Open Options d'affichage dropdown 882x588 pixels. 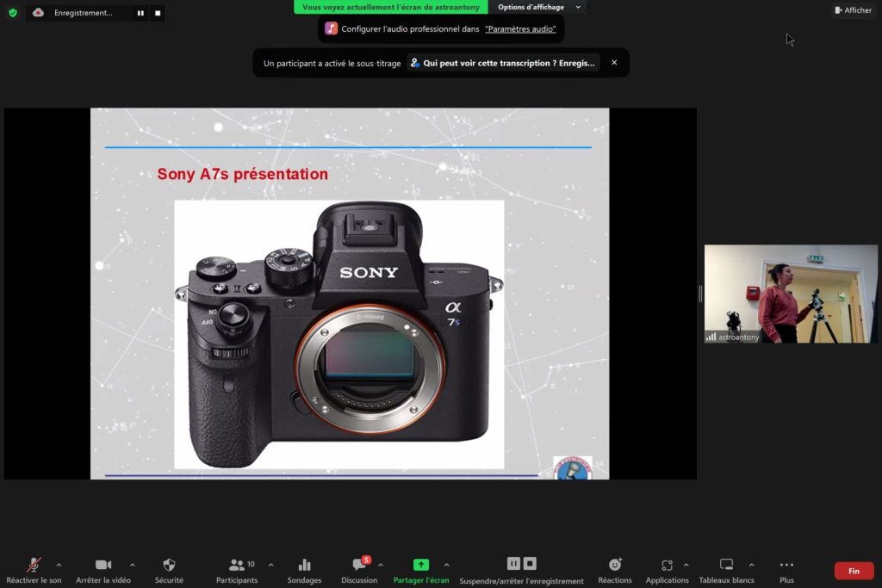coord(538,7)
